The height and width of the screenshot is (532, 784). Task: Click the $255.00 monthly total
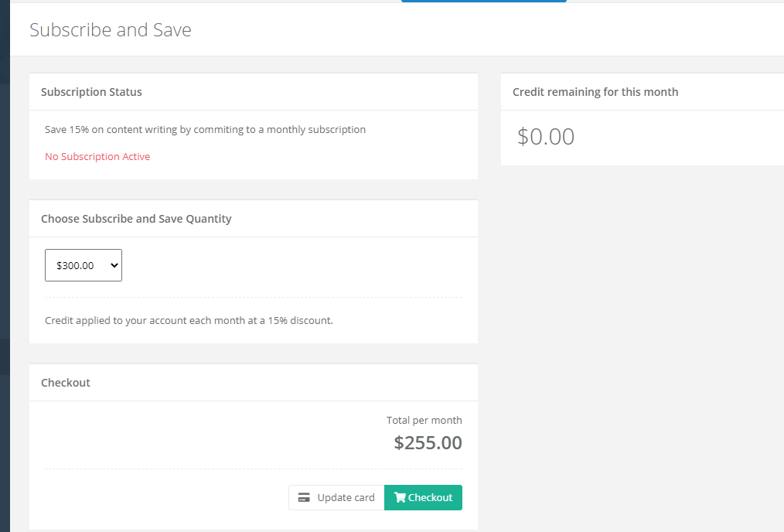tap(428, 443)
